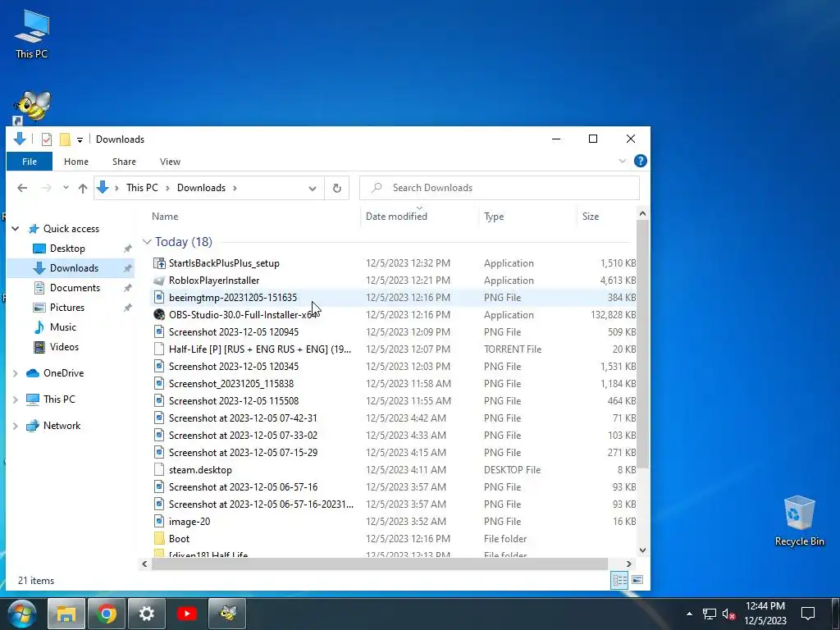The width and height of the screenshot is (840, 630).
Task: Select Music in navigation pane
Action: (x=63, y=327)
